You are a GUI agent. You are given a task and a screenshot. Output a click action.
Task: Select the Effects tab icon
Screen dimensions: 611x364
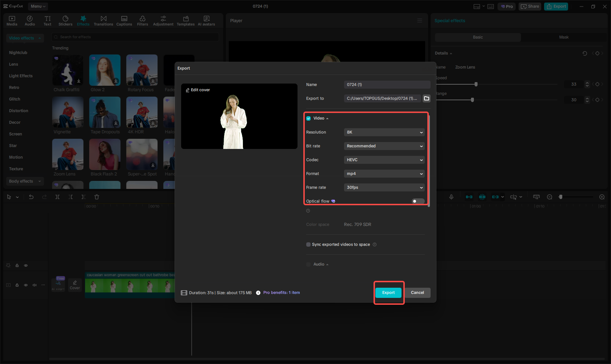point(83,20)
